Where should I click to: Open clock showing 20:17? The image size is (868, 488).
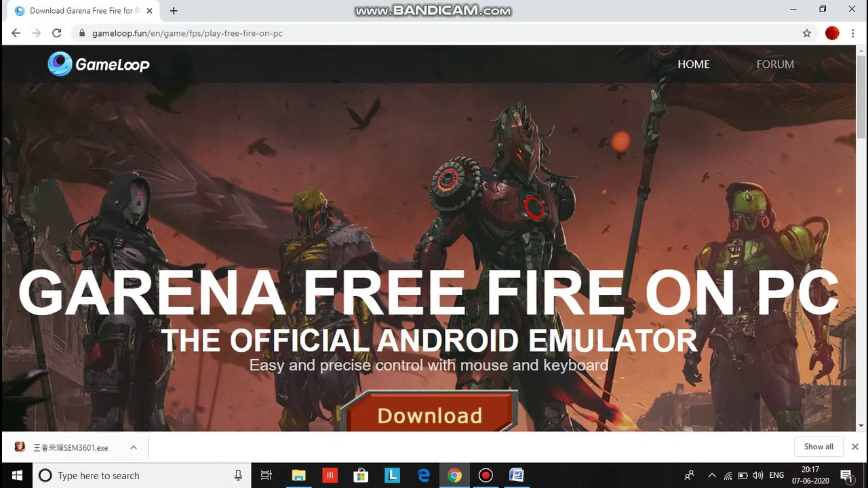tap(810, 475)
